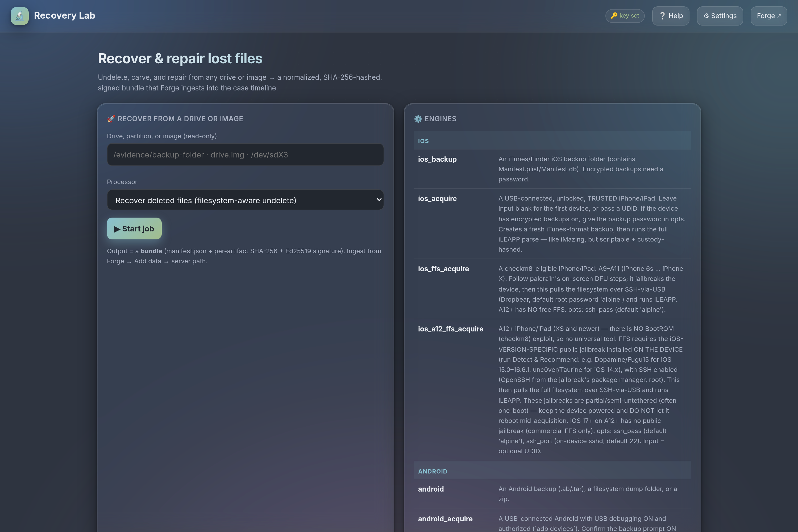The height and width of the screenshot is (532, 798).
Task: Click 'Drive, partition, or image (read-only)' label
Action: (x=161, y=136)
